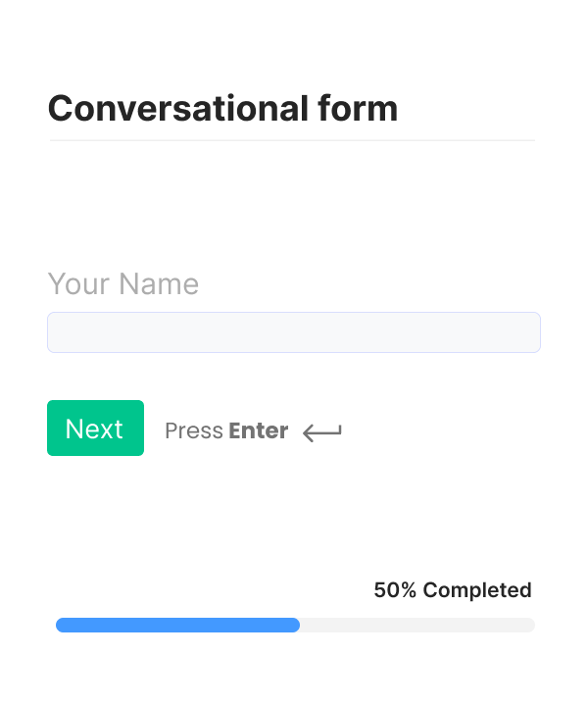Click the word "Your" in the label
Image resolution: width=588 pixels, height=706 pixels.
click(x=79, y=284)
